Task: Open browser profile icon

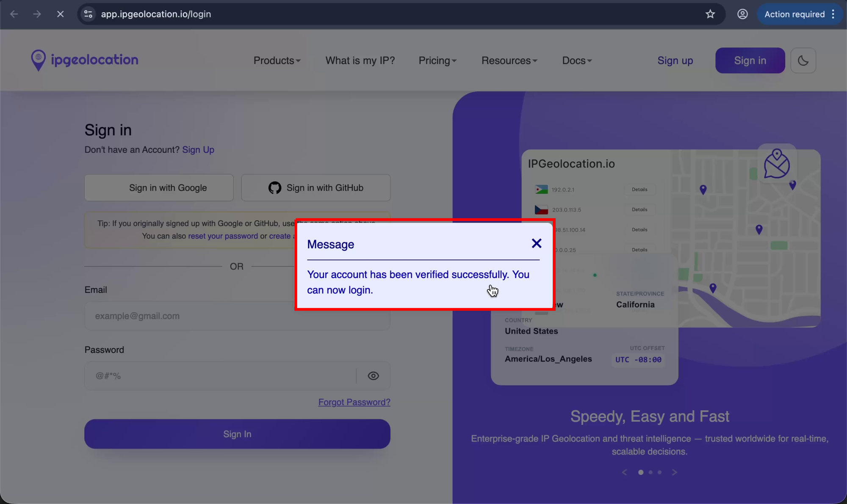Action: pos(742,14)
